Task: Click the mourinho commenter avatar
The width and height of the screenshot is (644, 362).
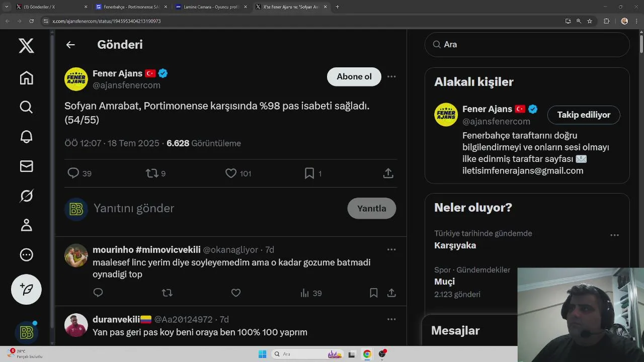Action: pos(76,255)
